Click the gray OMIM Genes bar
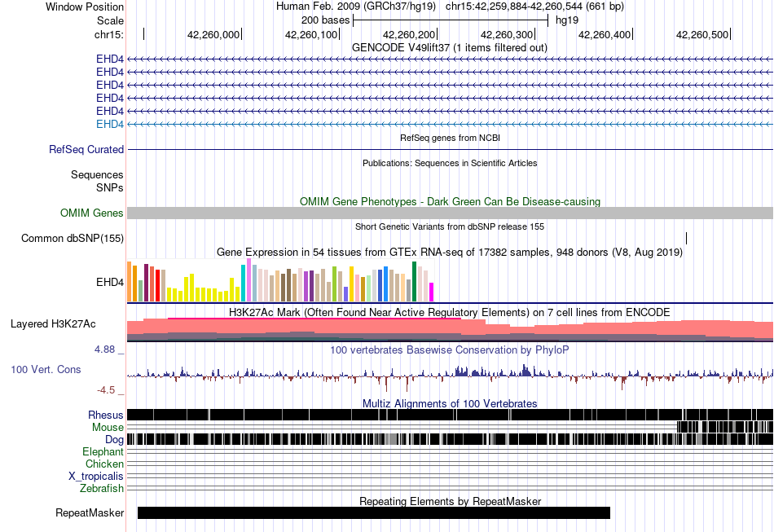Image resolution: width=774 pixels, height=532 pixels. [x=450, y=213]
